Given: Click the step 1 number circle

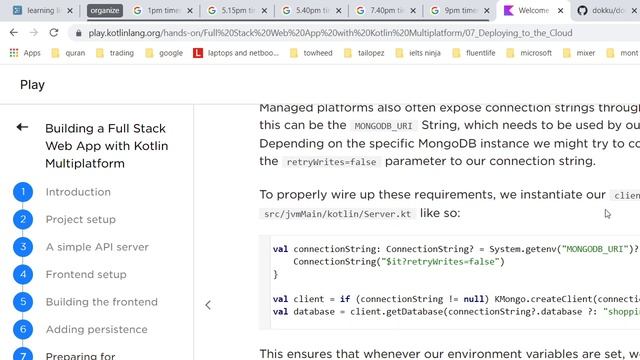Looking at the screenshot, I should click(x=23, y=192).
